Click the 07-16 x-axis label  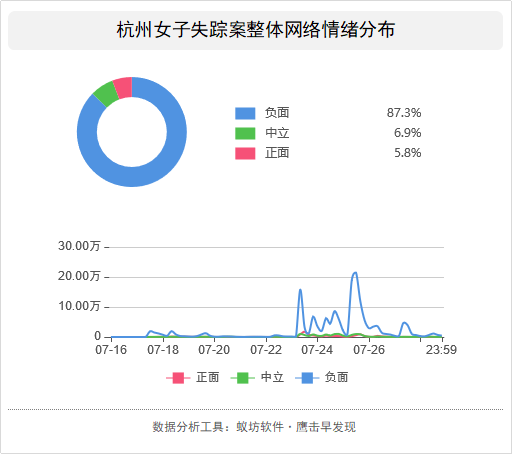tap(111, 350)
